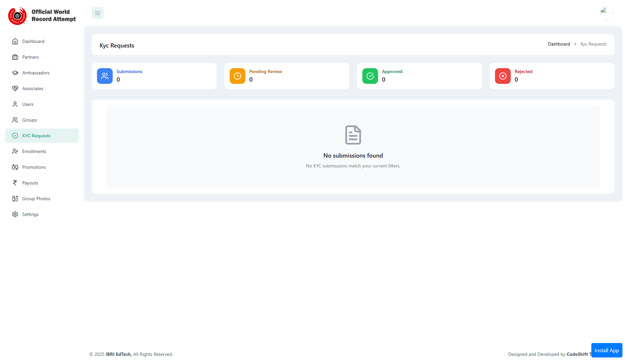Click the Ambassadors graduation cap icon
Image resolution: width=629 pixels, height=364 pixels.
tap(15, 73)
